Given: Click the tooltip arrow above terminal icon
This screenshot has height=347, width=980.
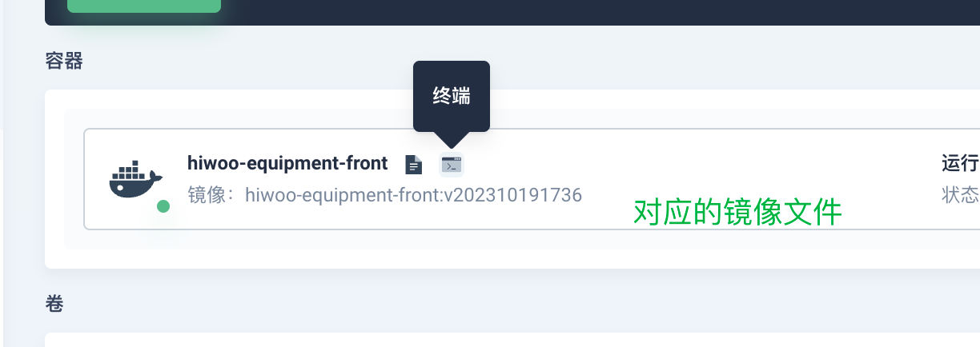Looking at the screenshot, I should (452, 140).
